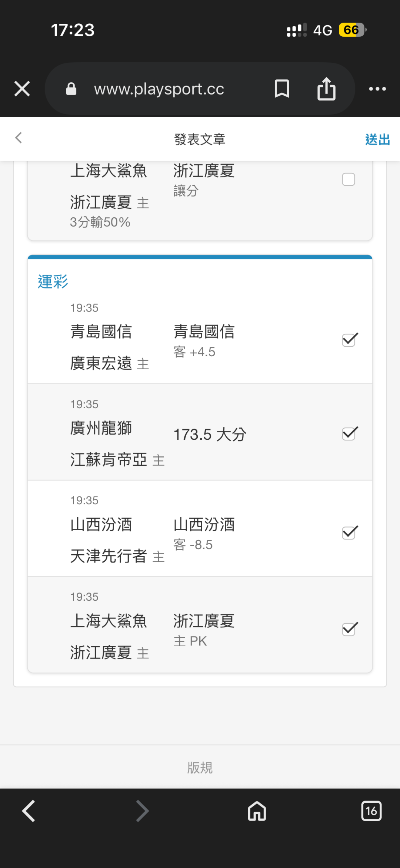400x868 pixels.
Task: Uncheck the 青島國信 客 +4.5 pick
Action: (x=349, y=340)
